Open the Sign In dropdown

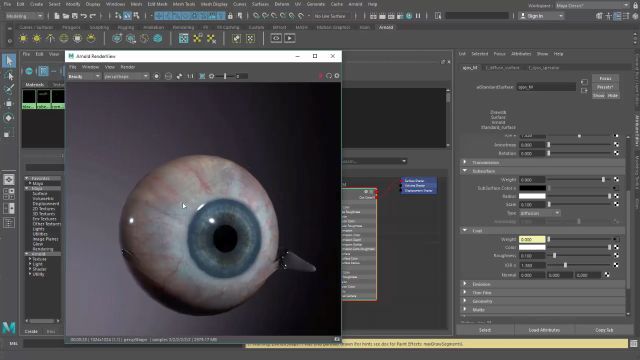pos(541,16)
